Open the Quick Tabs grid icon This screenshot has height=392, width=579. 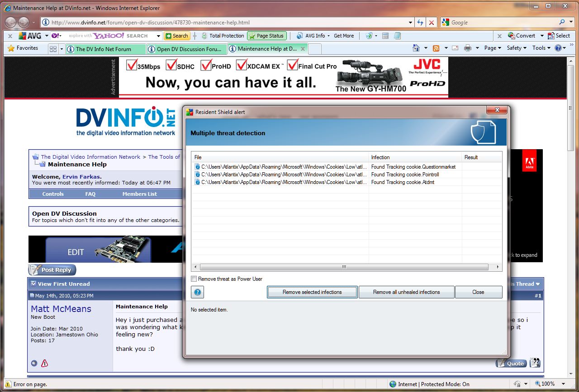coord(53,49)
